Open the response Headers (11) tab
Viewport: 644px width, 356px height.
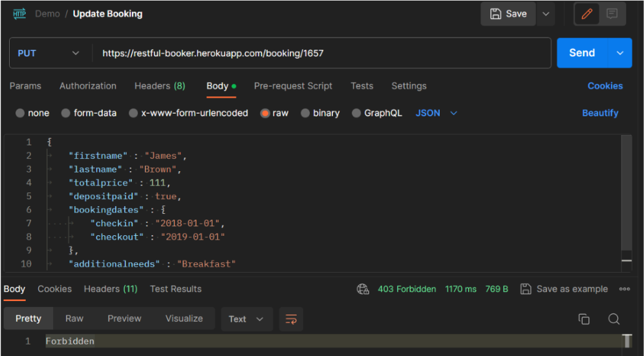[x=111, y=289]
